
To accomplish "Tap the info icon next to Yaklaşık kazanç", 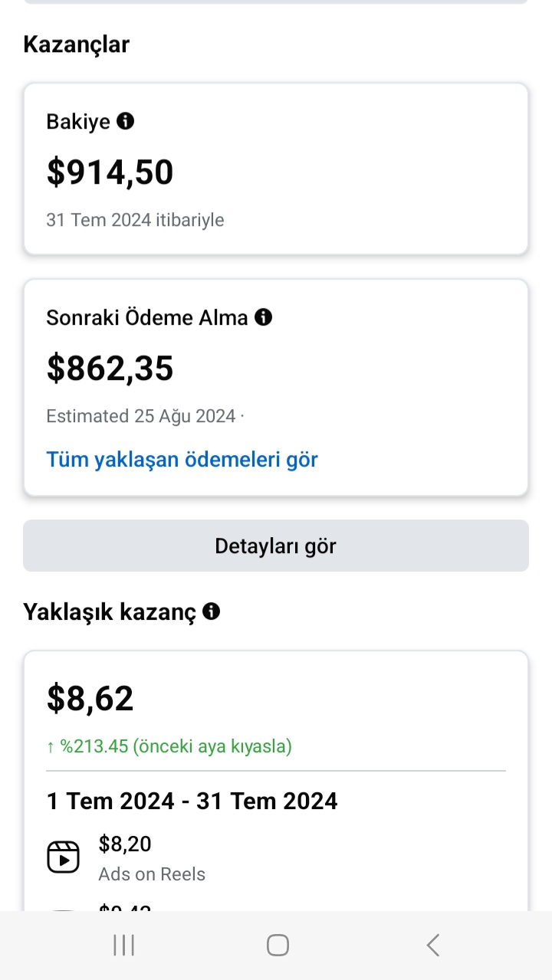I will click(212, 611).
